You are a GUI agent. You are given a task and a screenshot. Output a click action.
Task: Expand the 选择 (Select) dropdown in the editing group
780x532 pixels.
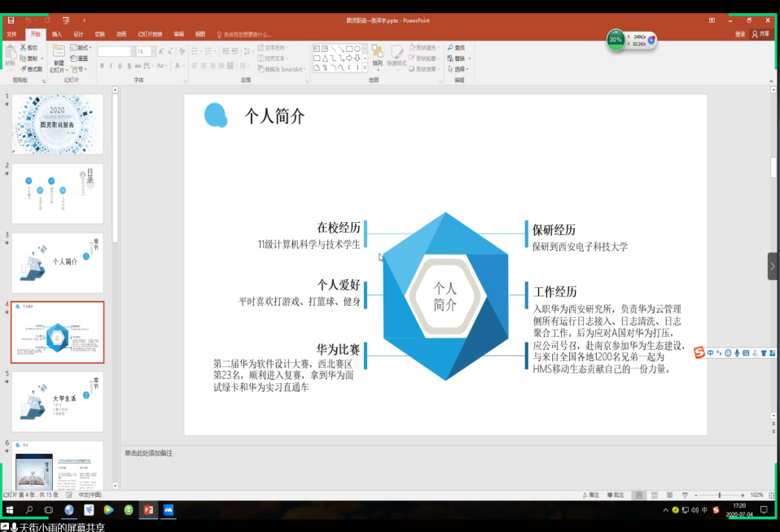click(x=460, y=69)
